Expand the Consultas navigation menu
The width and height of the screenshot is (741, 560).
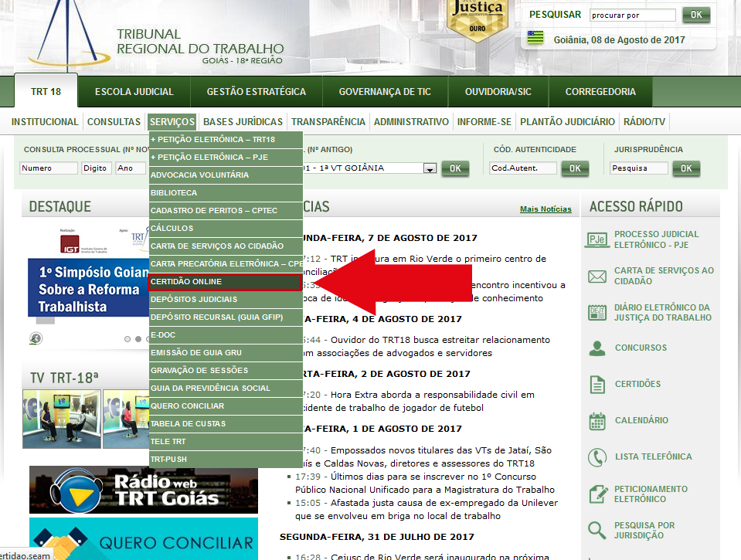pyautogui.click(x=114, y=122)
